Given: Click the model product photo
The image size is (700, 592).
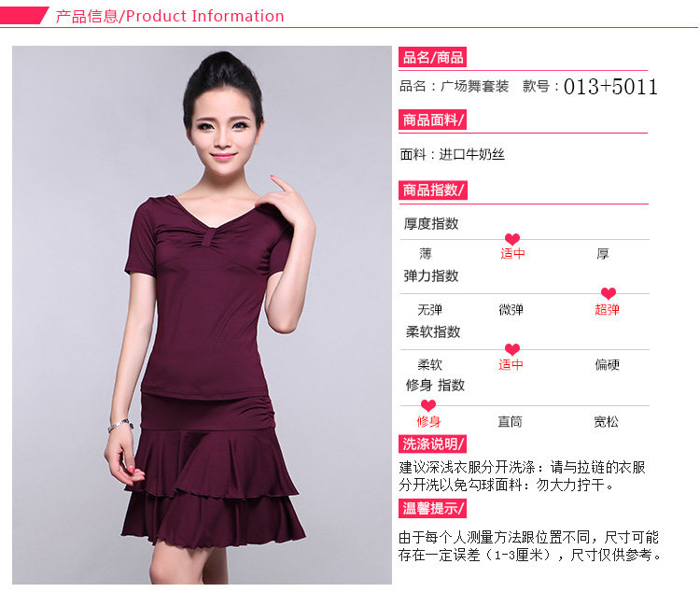Looking at the screenshot, I should tap(202, 315).
